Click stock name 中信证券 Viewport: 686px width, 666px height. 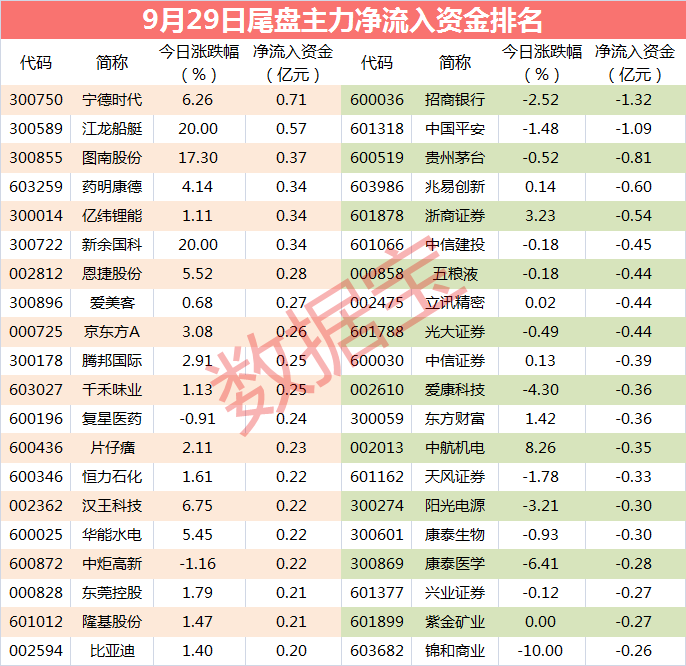coord(455,361)
